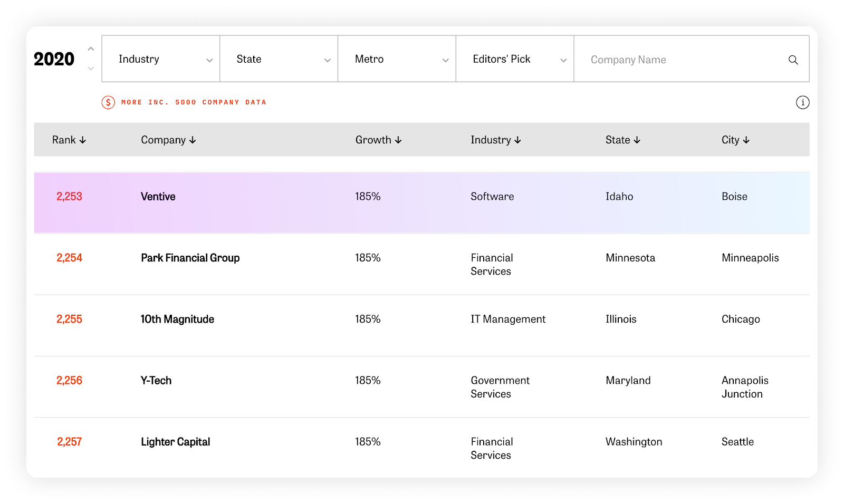Click IT Management industry cell
This screenshot has width=844, height=504.
pos(508,319)
